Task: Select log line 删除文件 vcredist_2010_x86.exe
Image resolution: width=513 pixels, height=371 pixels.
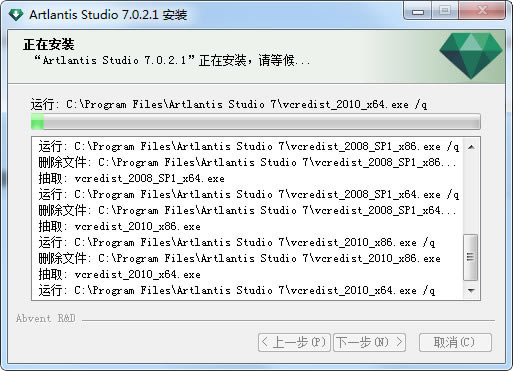Action: coord(240,259)
